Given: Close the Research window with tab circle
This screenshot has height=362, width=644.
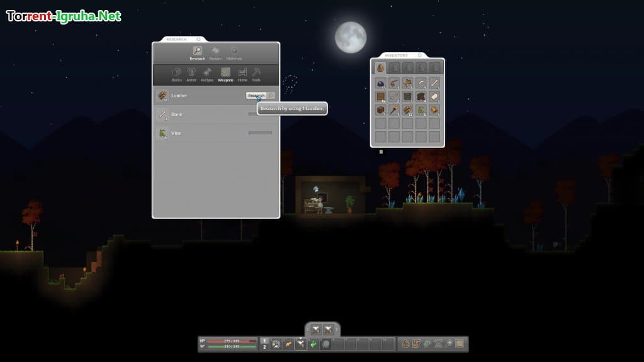Looking at the screenshot, I should (x=199, y=39).
